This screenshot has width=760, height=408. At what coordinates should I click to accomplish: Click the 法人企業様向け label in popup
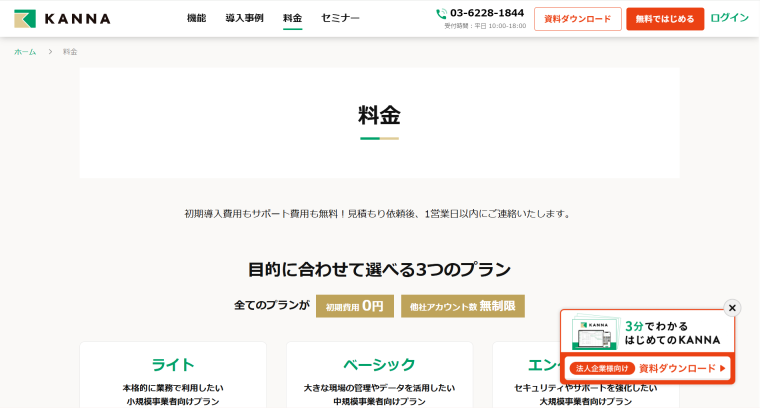[x=602, y=368]
